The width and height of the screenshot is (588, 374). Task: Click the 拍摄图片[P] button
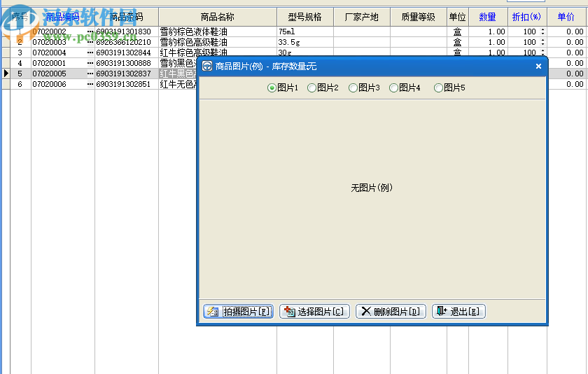pyautogui.click(x=239, y=312)
